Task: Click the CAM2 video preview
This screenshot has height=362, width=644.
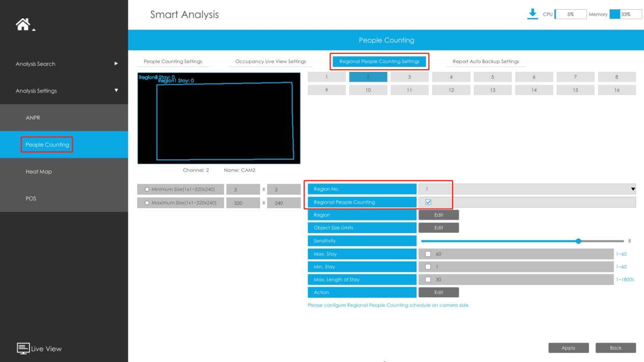Action: pyautogui.click(x=219, y=118)
